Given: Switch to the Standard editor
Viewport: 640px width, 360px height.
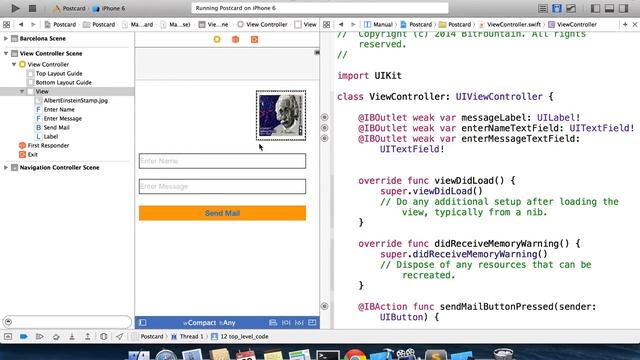Looking at the screenshot, I should (x=542, y=8).
